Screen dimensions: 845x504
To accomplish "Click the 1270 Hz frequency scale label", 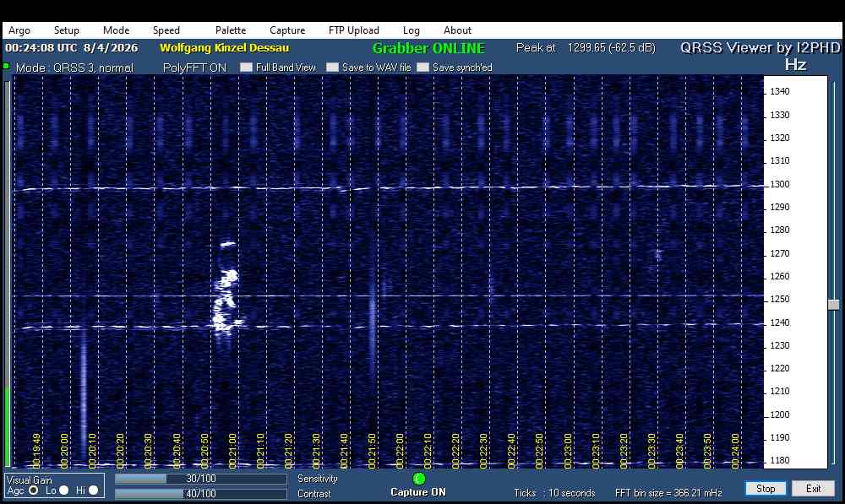I will click(x=779, y=253).
